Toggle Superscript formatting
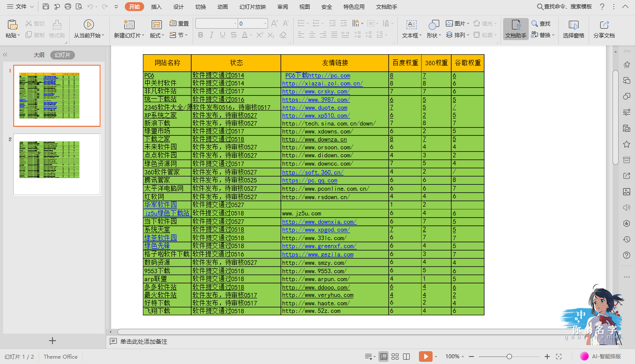Viewport: 635px width, 364px height. click(260, 35)
